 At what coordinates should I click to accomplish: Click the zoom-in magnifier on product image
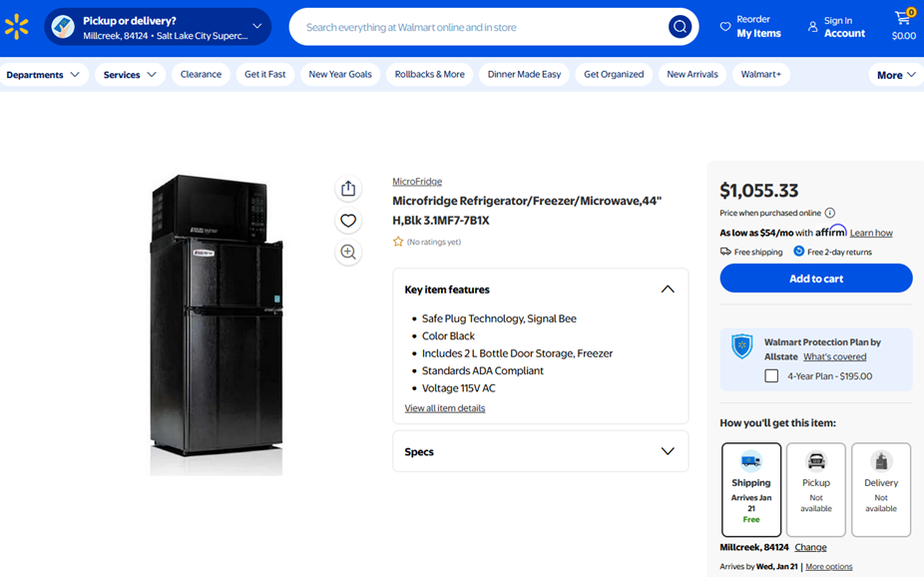348,253
